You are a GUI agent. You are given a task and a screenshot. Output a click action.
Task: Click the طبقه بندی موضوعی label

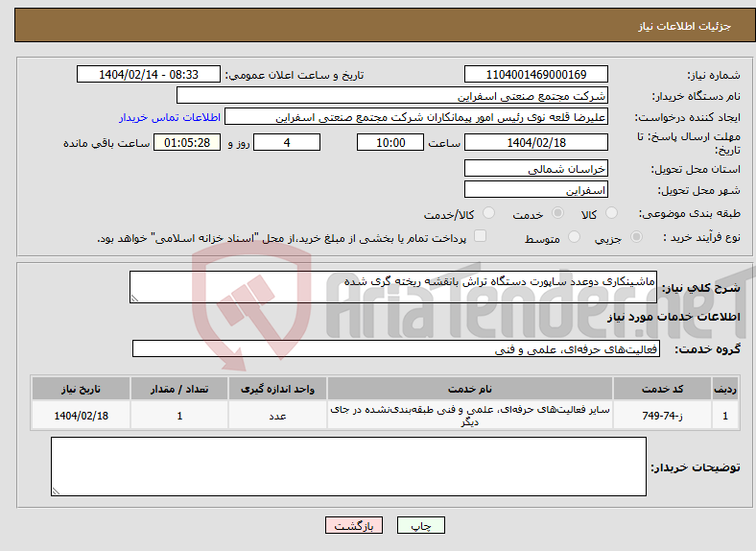(x=690, y=213)
